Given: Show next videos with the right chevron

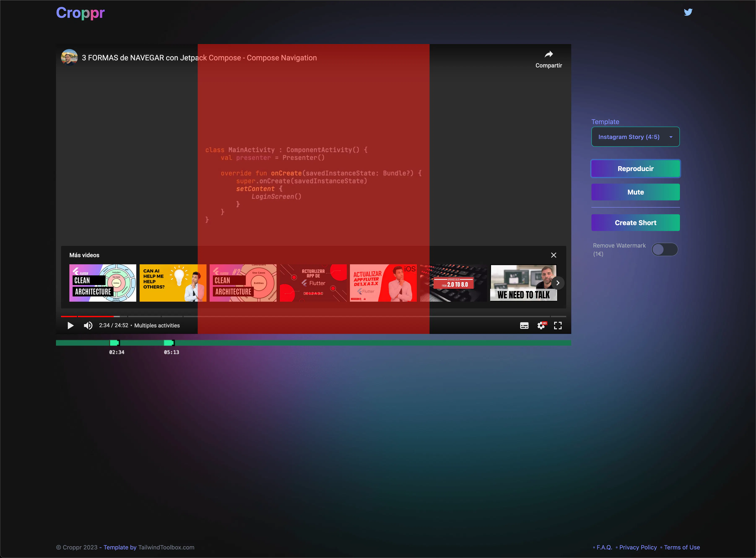Looking at the screenshot, I should point(558,283).
